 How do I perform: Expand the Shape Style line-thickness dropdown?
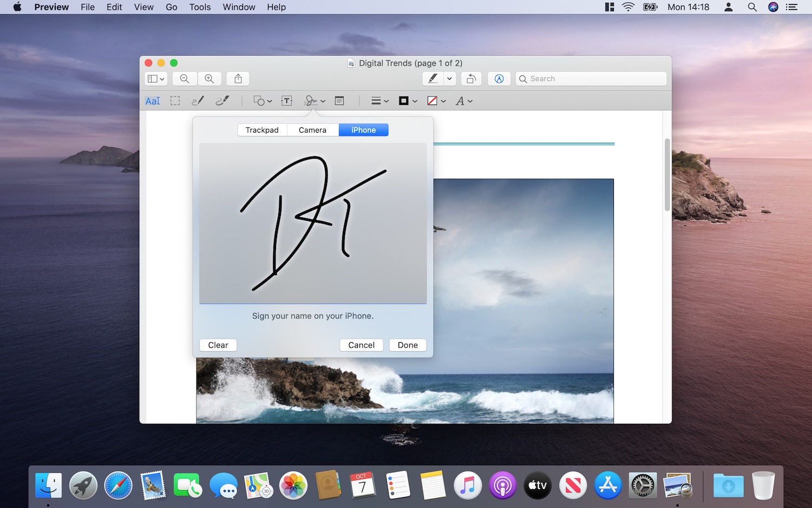point(379,101)
